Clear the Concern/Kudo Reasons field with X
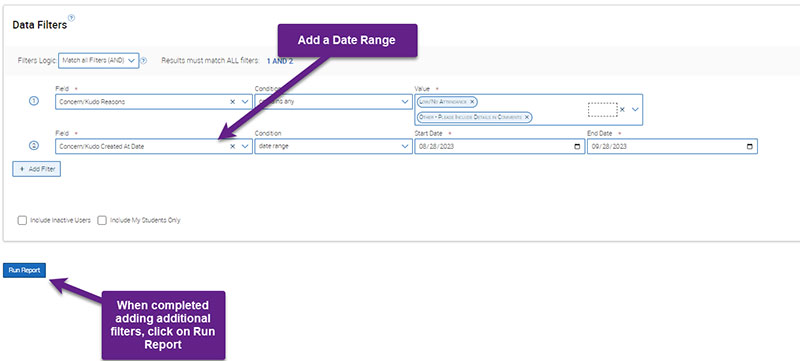800x361 pixels. 233,102
